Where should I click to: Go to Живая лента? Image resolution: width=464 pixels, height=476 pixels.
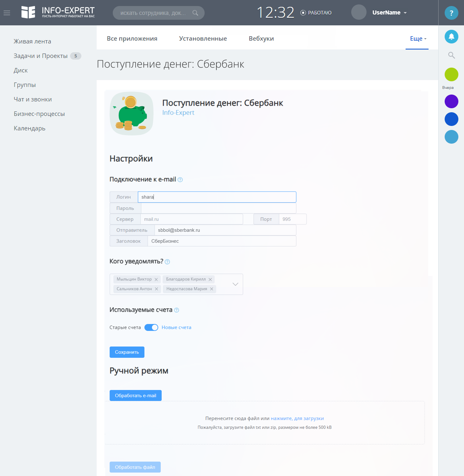click(32, 41)
